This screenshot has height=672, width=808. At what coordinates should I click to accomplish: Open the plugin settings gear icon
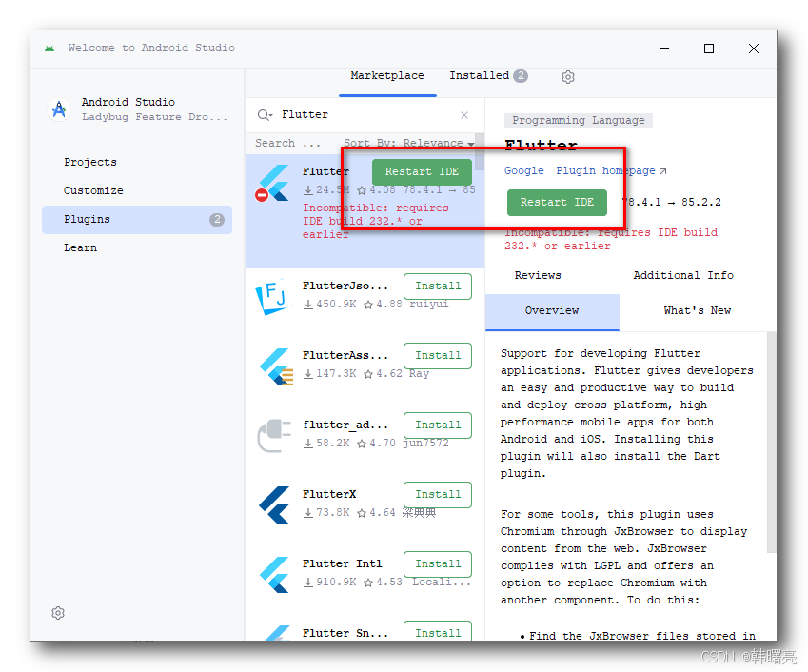[x=568, y=77]
